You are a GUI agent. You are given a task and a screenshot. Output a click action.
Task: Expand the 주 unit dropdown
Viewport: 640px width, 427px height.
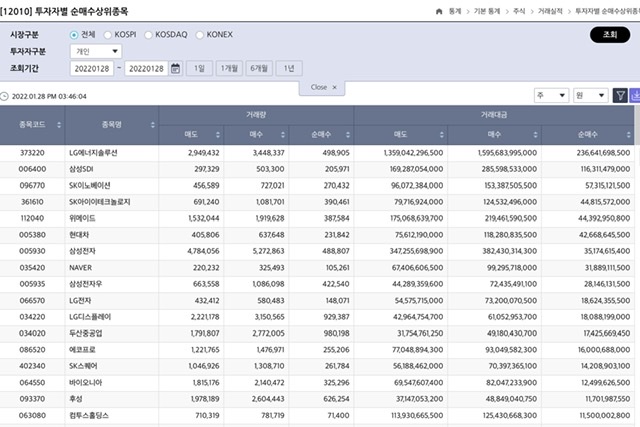(549, 95)
